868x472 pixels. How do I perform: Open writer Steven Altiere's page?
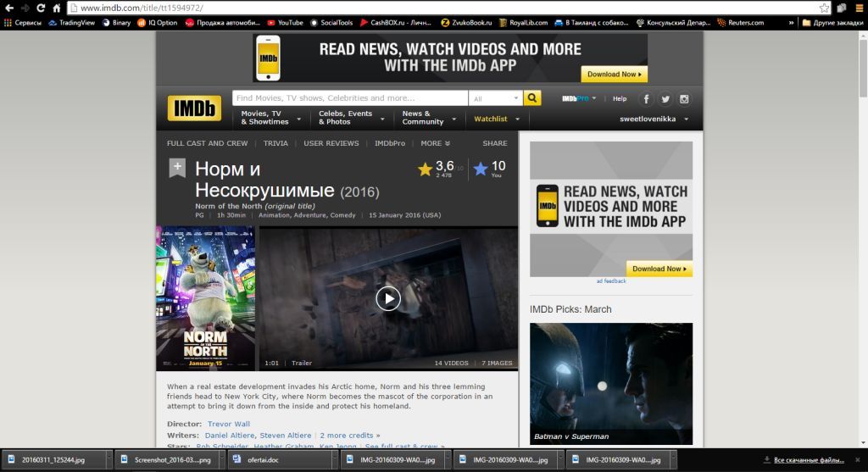[286, 436]
